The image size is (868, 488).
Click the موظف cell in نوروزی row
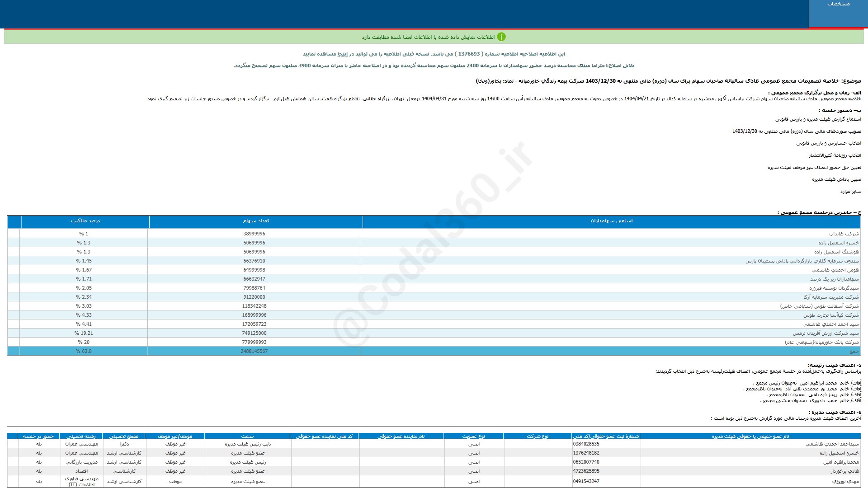175,482
